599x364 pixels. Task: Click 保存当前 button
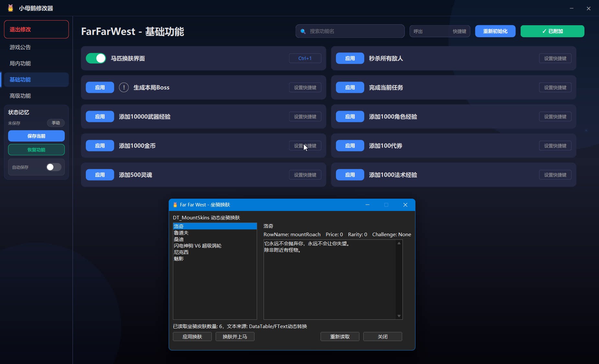click(x=36, y=136)
